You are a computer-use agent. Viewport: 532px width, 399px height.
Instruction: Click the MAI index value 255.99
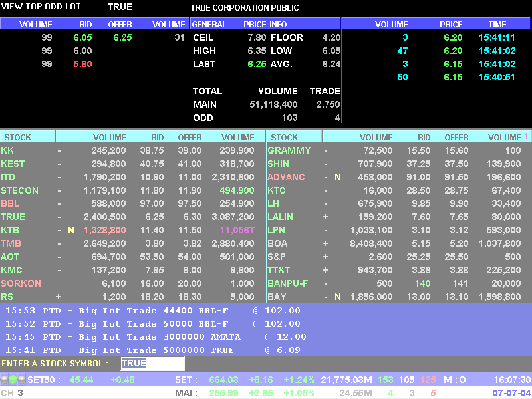pyautogui.click(x=223, y=393)
